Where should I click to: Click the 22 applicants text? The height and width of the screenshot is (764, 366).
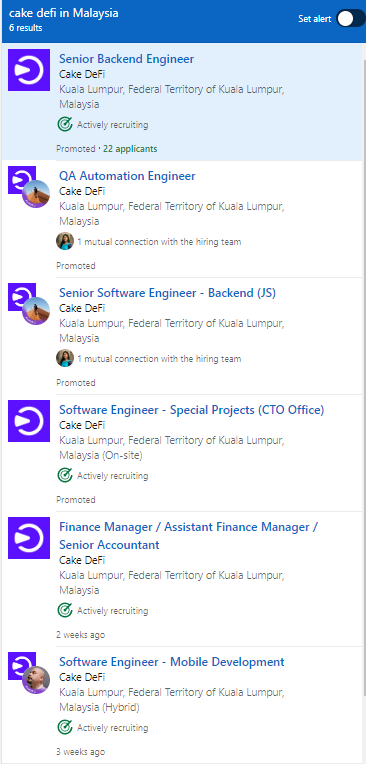click(130, 149)
